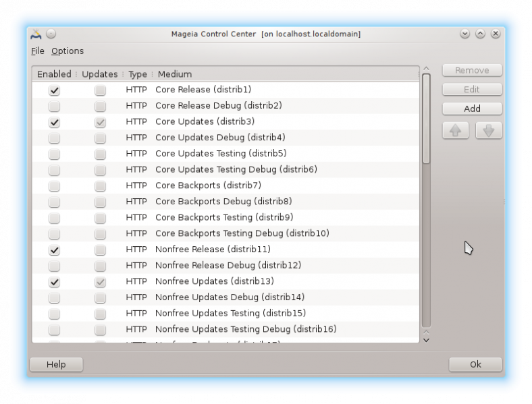
Task: Click the Edit button
Action: [472, 90]
